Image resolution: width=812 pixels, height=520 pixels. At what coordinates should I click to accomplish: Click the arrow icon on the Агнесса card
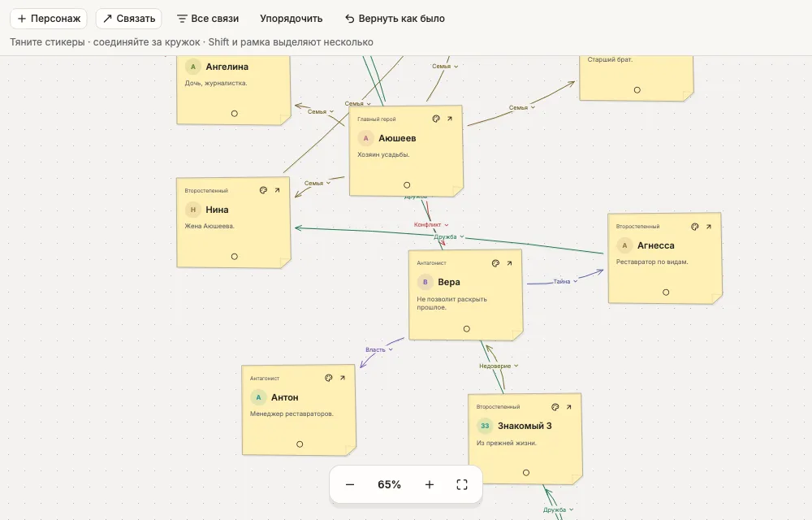tap(708, 227)
